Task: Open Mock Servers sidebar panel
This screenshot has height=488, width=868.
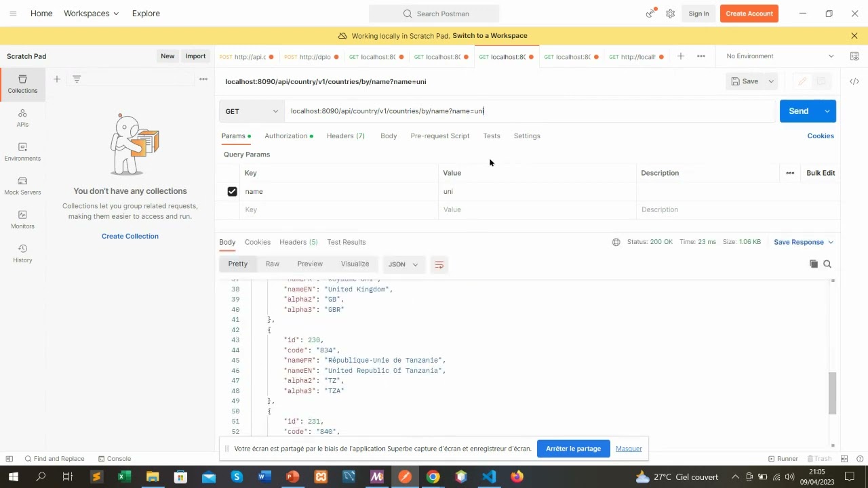Action: pyautogui.click(x=22, y=186)
